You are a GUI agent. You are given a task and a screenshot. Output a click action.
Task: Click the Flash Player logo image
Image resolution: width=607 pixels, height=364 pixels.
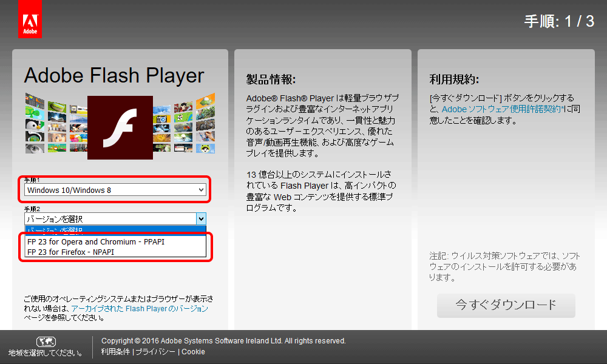click(120, 127)
